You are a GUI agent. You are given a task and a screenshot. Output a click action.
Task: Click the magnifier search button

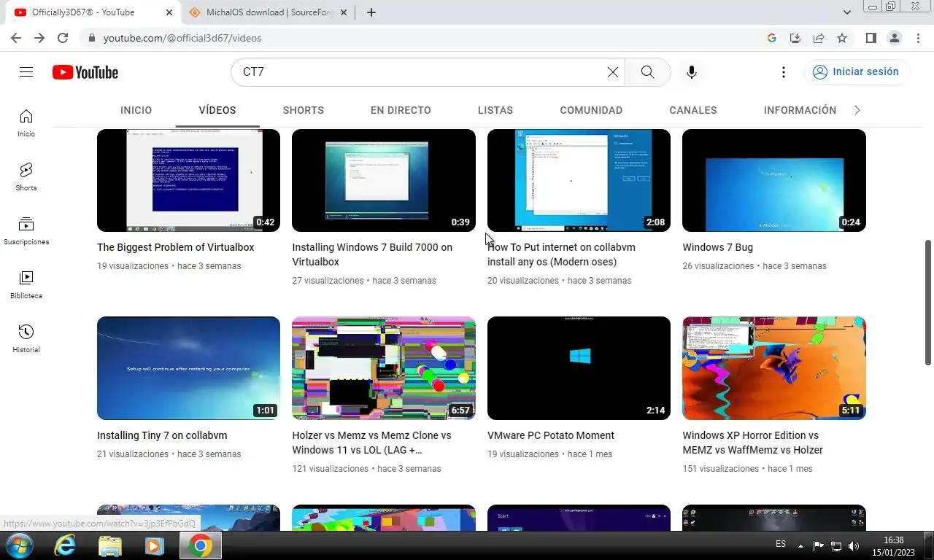647,72
